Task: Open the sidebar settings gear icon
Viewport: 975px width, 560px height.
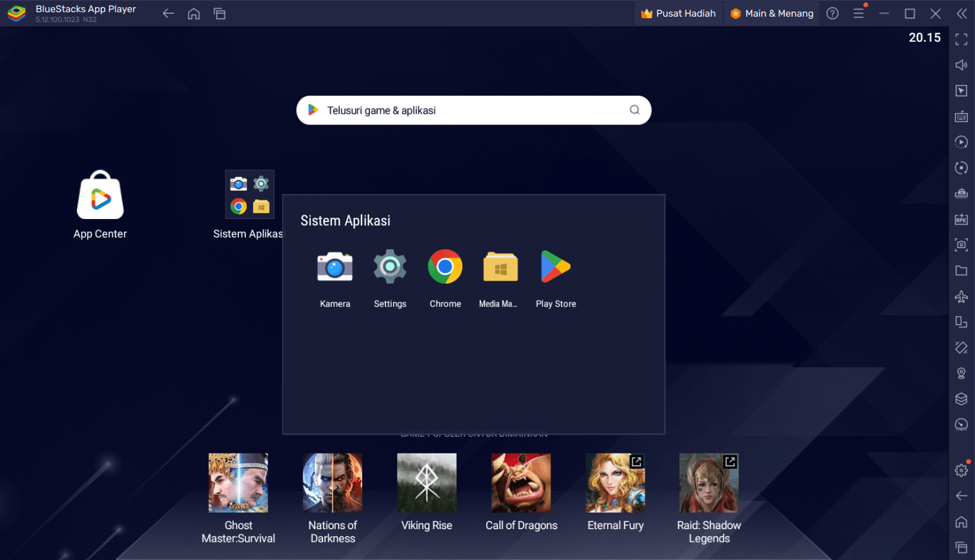Action: pos(962,470)
